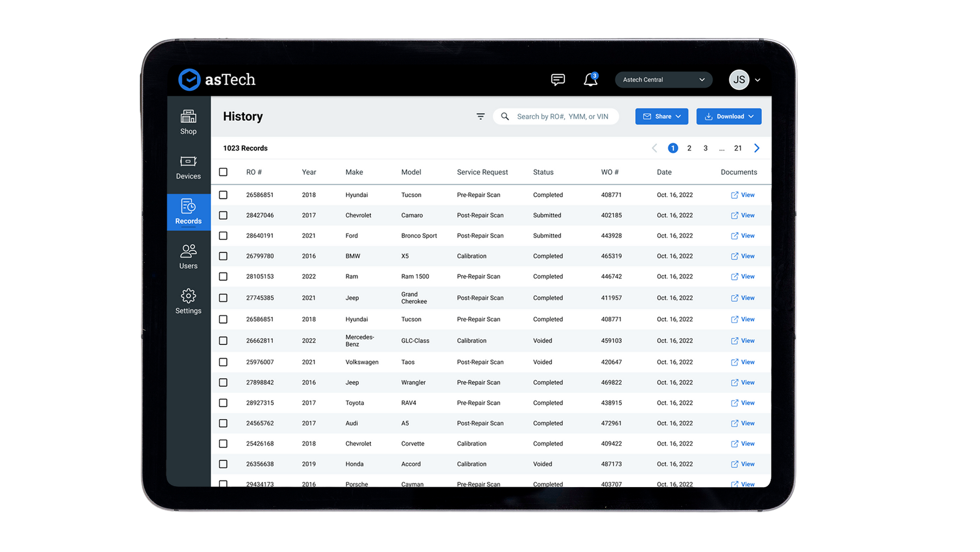
Task: Check the row for RO 27898842
Action: [x=223, y=383]
